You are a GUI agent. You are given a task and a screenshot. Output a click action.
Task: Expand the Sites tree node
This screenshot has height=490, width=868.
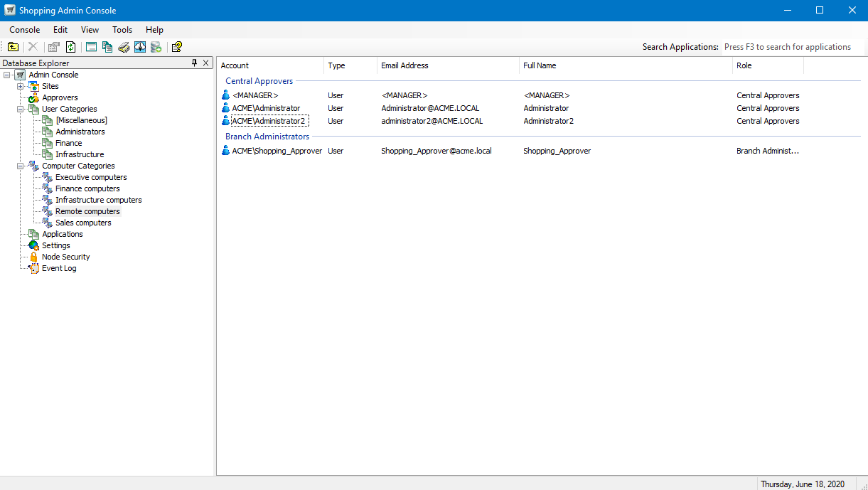click(x=21, y=86)
